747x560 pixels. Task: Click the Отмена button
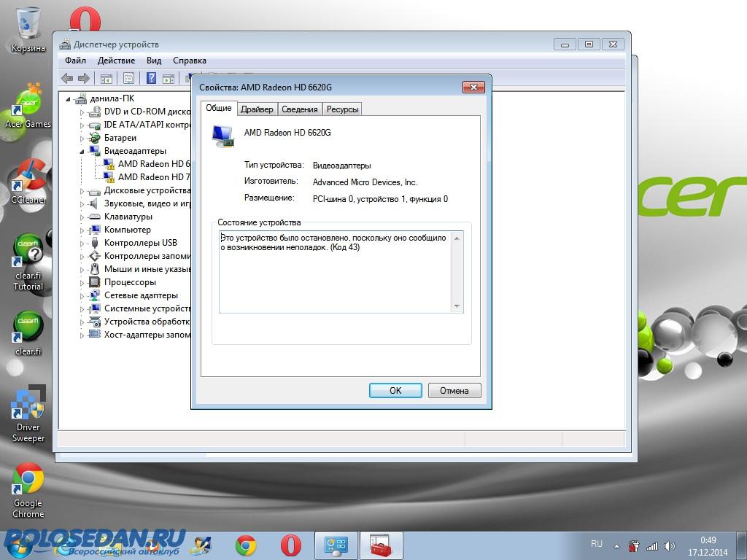[454, 390]
